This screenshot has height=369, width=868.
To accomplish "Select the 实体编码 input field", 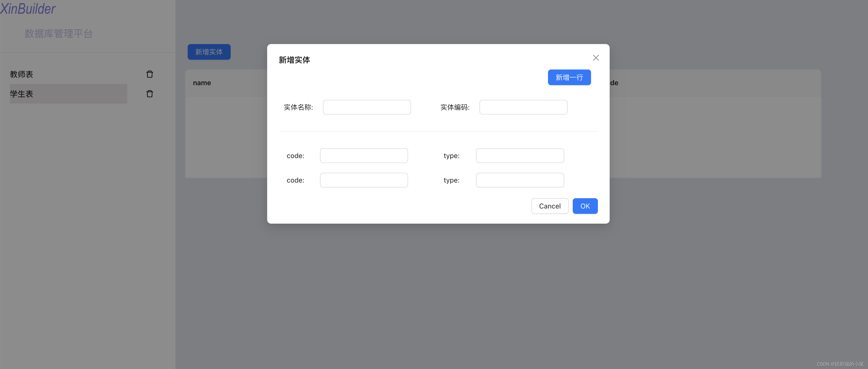I will [x=523, y=107].
